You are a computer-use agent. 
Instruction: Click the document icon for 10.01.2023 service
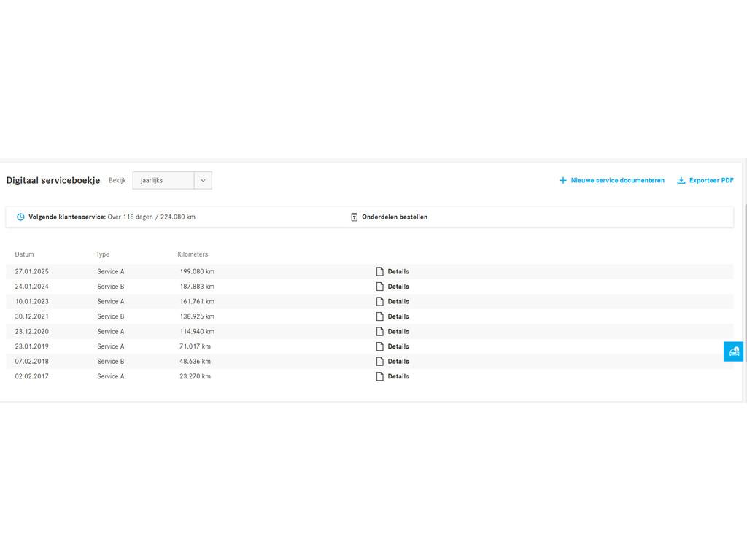(379, 301)
